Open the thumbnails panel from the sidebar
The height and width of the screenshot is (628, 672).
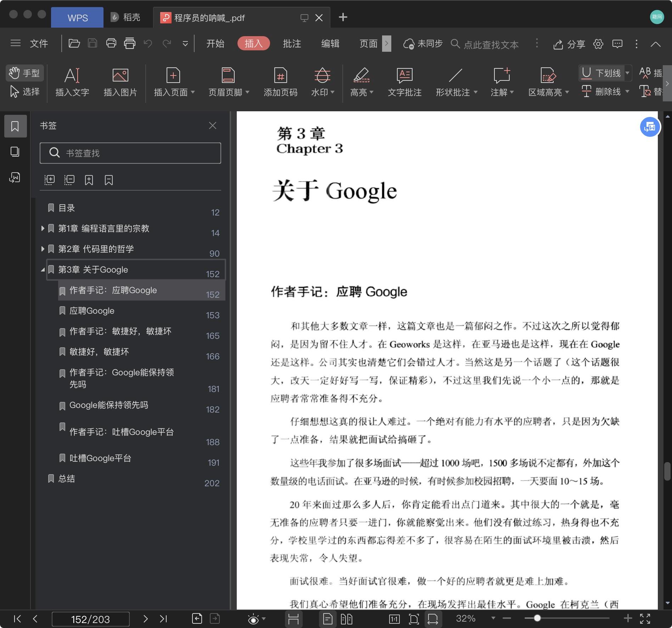pyautogui.click(x=15, y=152)
